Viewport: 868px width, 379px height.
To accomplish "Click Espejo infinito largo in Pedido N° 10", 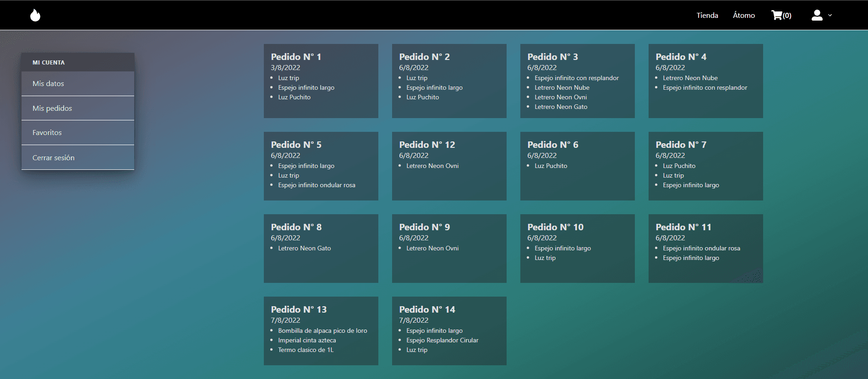I will 562,248.
